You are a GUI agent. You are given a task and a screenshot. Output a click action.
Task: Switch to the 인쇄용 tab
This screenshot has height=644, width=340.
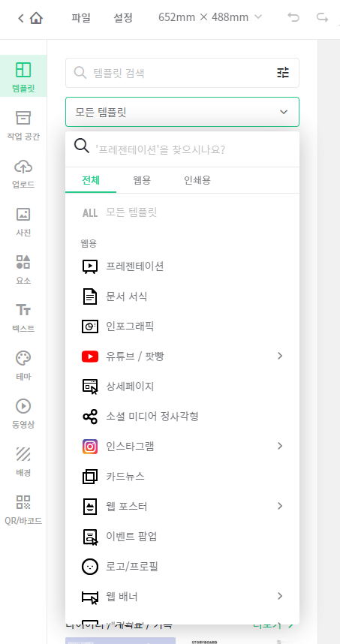[197, 180]
